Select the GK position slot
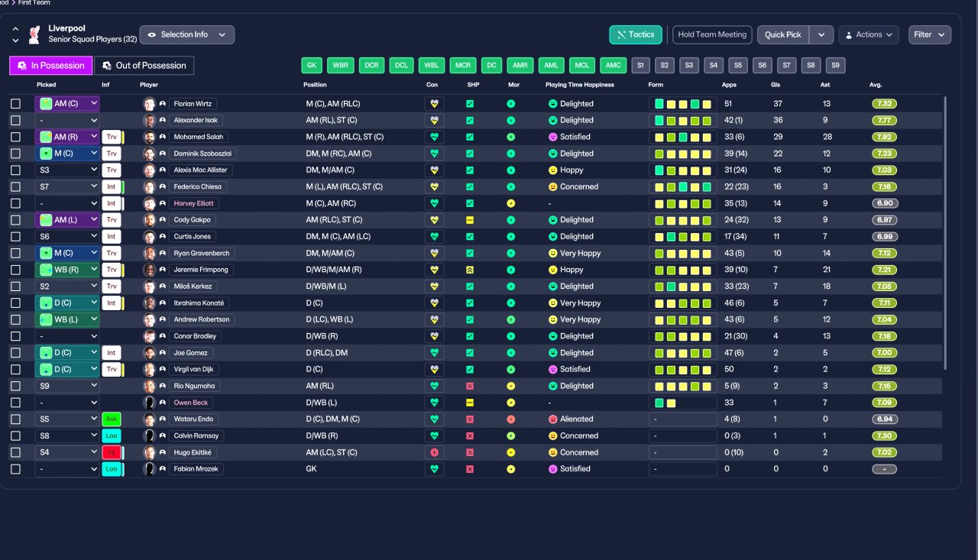The height and width of the screenshot is (560, 978). 312,66
